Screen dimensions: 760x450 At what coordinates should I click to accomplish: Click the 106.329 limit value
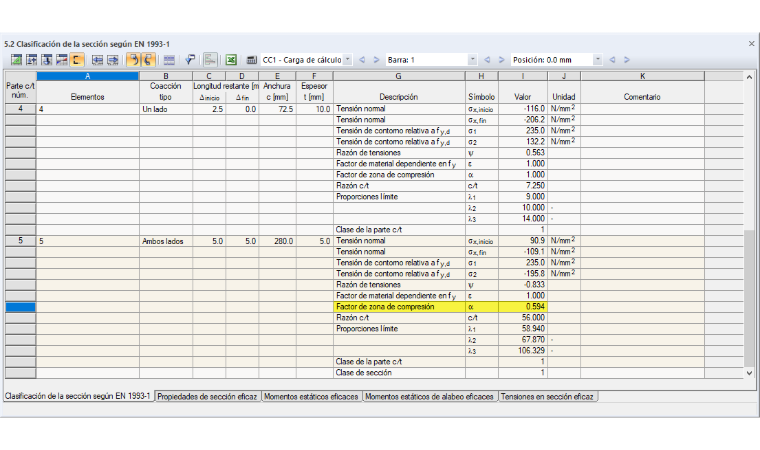[x=522, y=351]
